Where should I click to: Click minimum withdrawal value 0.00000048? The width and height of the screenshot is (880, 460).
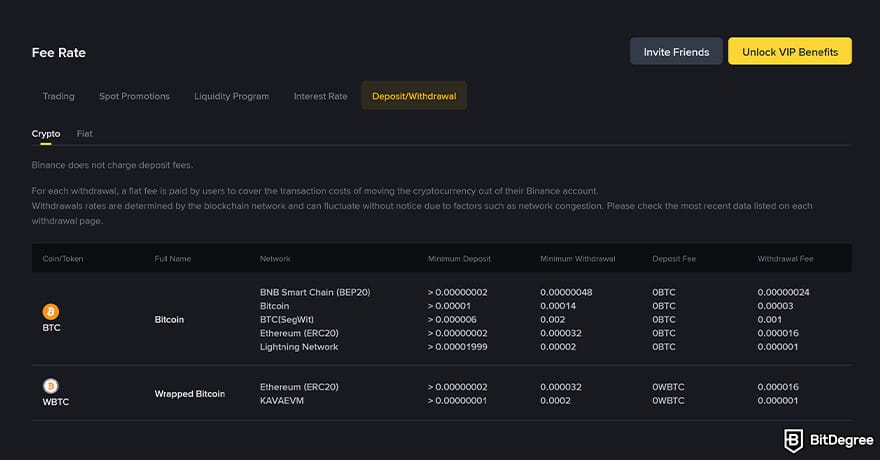(566, 292)
